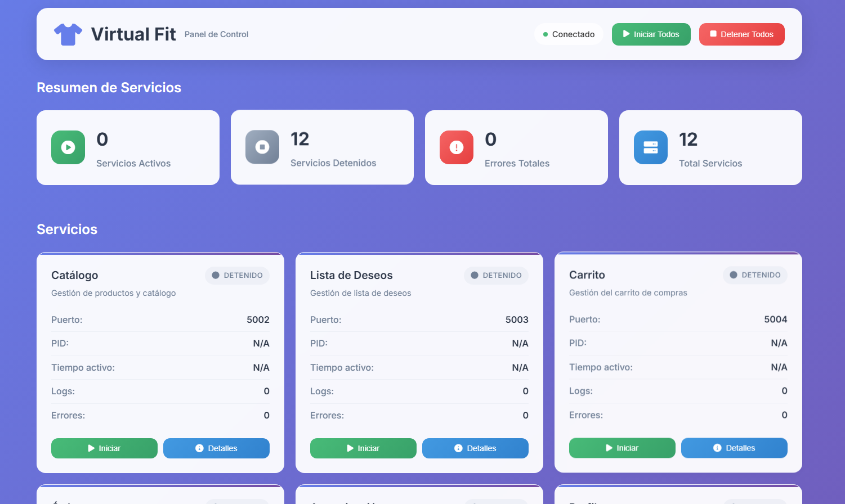Click the gray stop icon for Servicios Detenidos
This screenshot has height=504, width=845.
262,147
